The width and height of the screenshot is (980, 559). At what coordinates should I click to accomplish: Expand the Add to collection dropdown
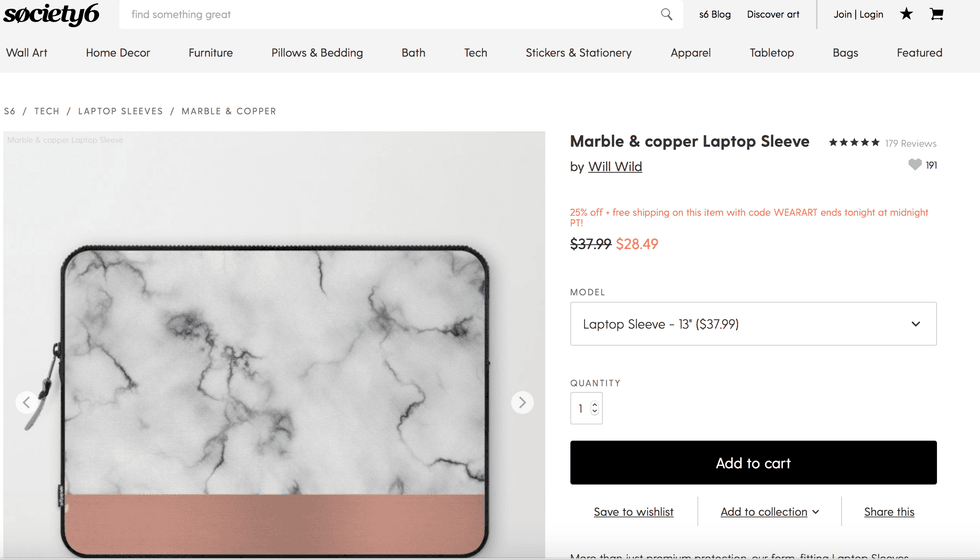pos(769,512)
